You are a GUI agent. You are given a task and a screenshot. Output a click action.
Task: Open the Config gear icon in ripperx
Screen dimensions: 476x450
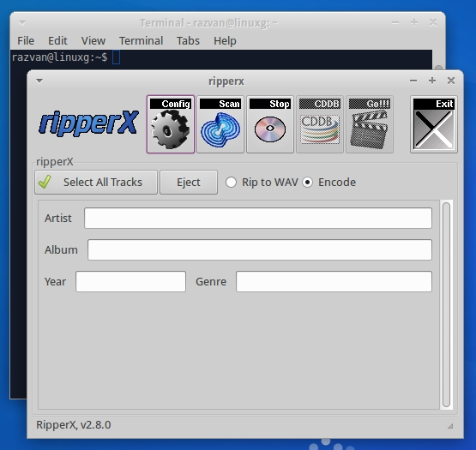[x=171, y=124]
